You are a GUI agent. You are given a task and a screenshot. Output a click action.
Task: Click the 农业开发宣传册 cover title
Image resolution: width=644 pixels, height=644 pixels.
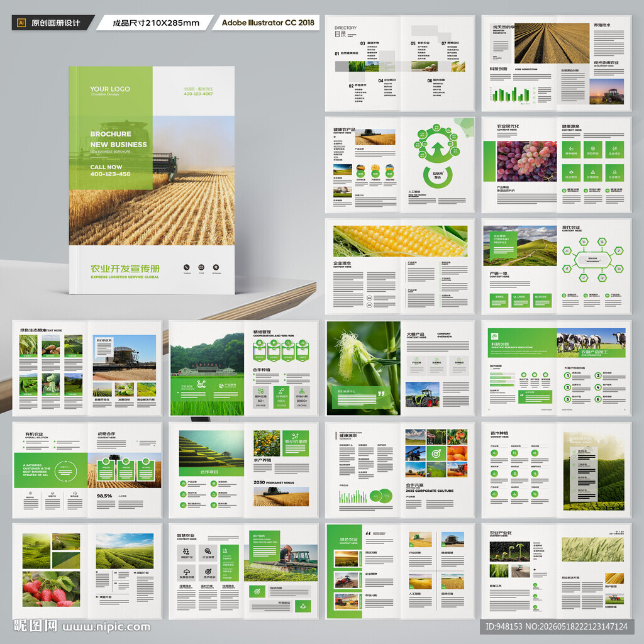coord(125,269)
